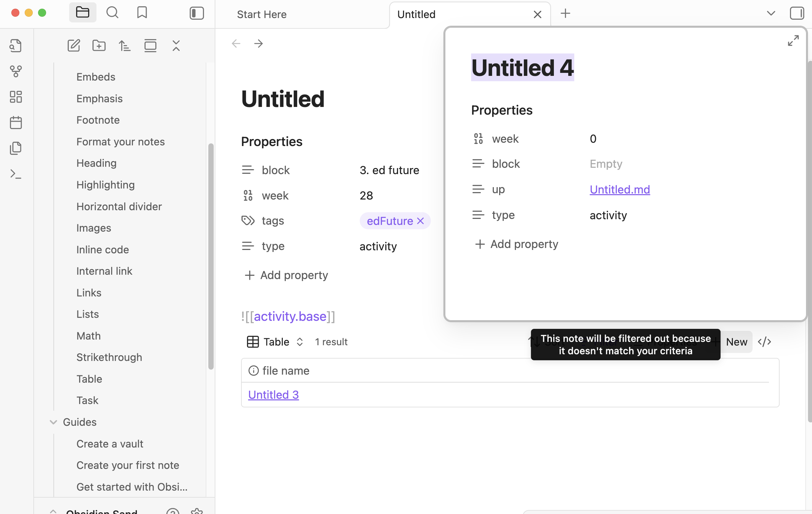Image resolution: width=812 pixels, height=514 pixels.
Task: Toggle the left sidebar
Action: click(x=197, y=13)
